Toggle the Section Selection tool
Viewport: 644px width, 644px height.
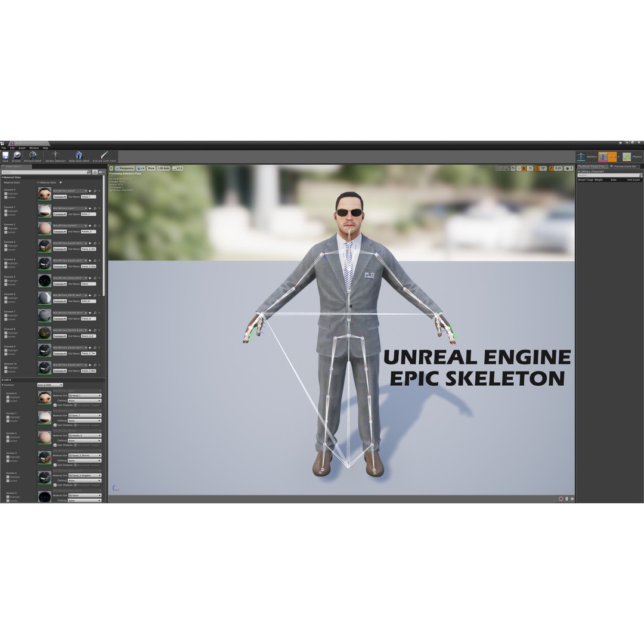point(55,156)
